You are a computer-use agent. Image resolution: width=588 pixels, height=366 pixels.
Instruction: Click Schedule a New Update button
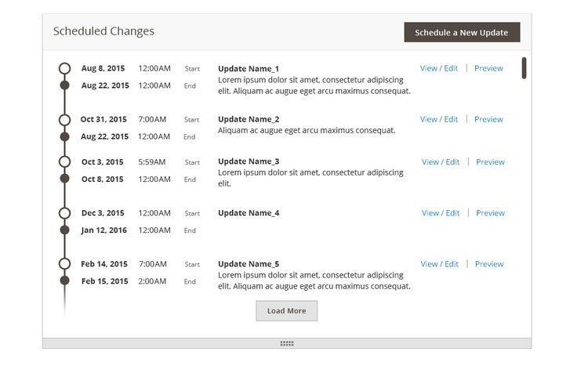click(x=462, y=32)
